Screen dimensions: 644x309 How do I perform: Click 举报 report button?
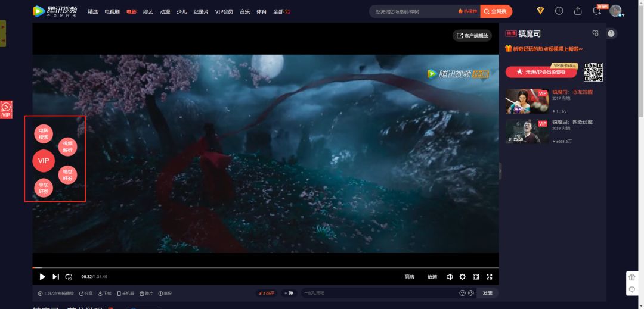[x=165, y=294]
